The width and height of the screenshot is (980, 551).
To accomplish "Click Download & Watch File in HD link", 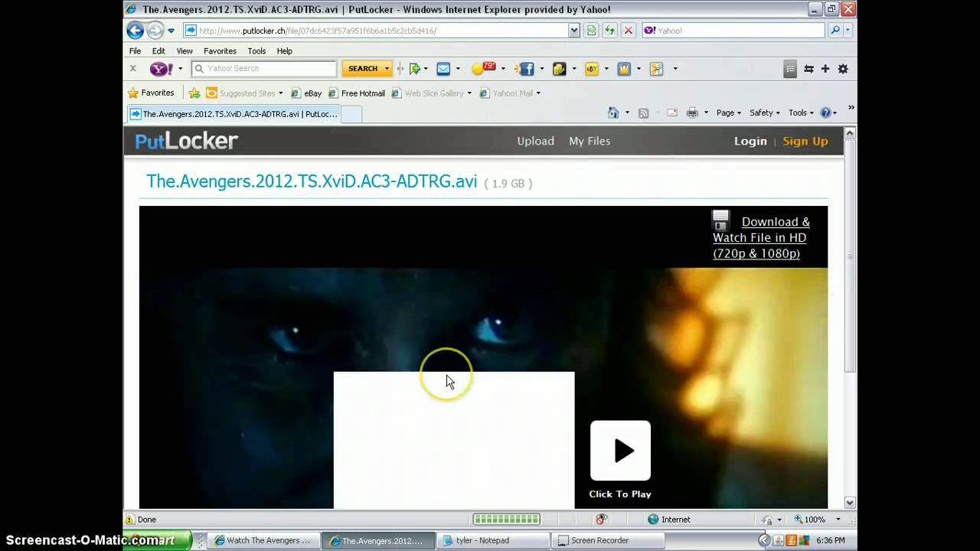I will click(761, 237).
